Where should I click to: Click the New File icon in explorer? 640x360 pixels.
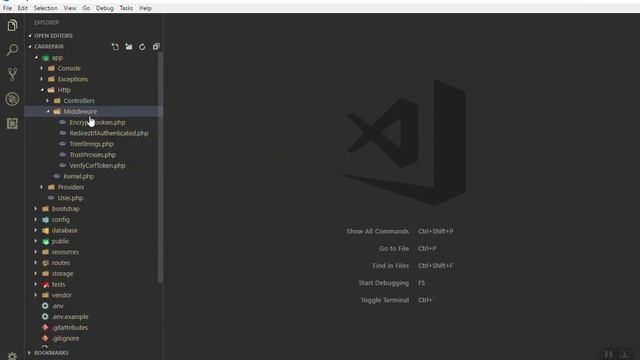[x=115, y=47]
